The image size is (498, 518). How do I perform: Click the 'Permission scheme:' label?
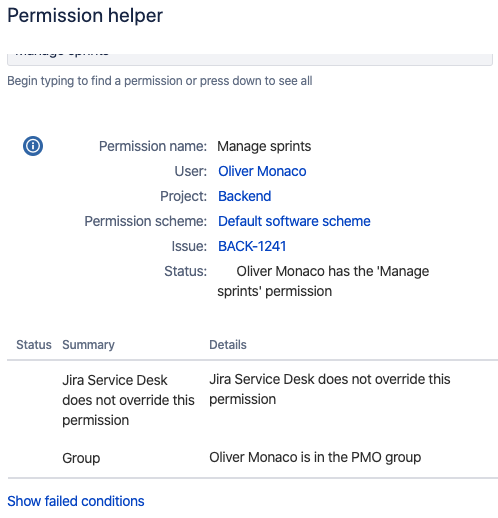[x=145, y=221]
